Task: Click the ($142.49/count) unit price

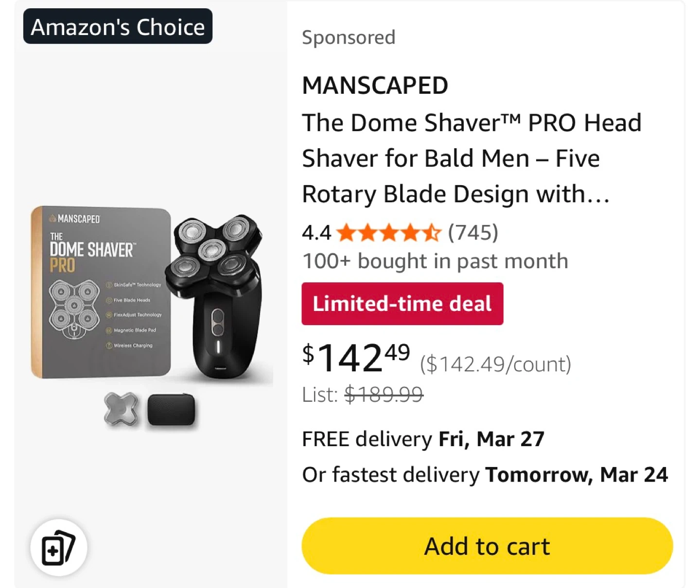Action: click(x=495, y=364)
